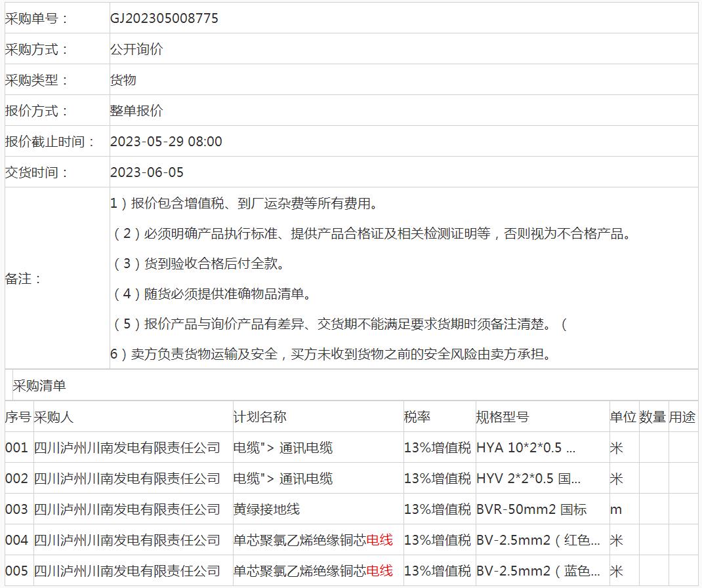Open row 004 单芯聚氯乙烯绝缘铜芯电线 item

[x=313, y=540]
